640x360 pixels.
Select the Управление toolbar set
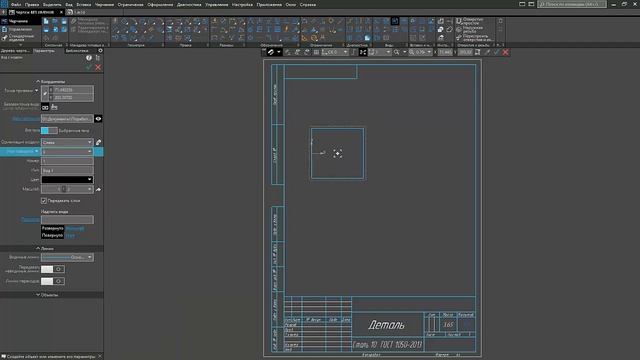pos(20,29)
